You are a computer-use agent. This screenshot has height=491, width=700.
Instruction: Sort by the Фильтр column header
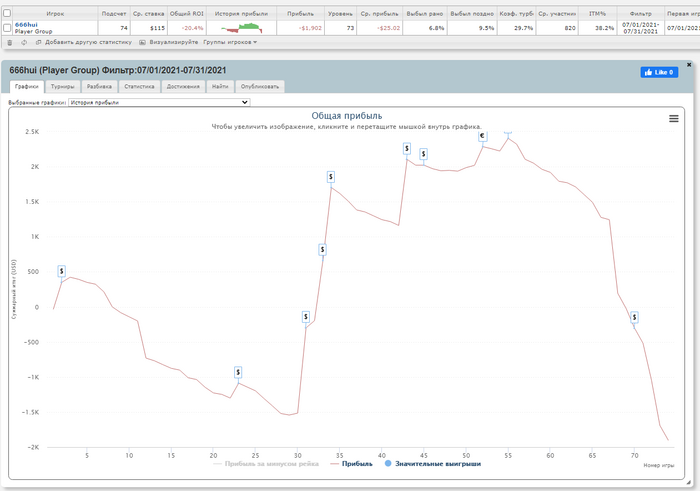coord(640,13)
